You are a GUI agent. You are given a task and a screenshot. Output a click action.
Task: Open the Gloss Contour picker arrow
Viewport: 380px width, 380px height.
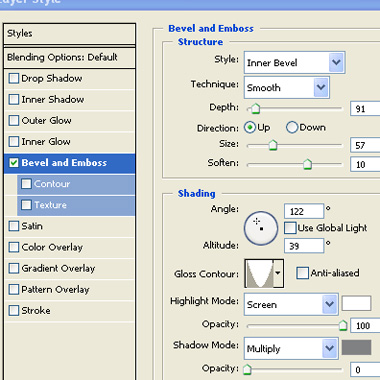coord(278,273)
